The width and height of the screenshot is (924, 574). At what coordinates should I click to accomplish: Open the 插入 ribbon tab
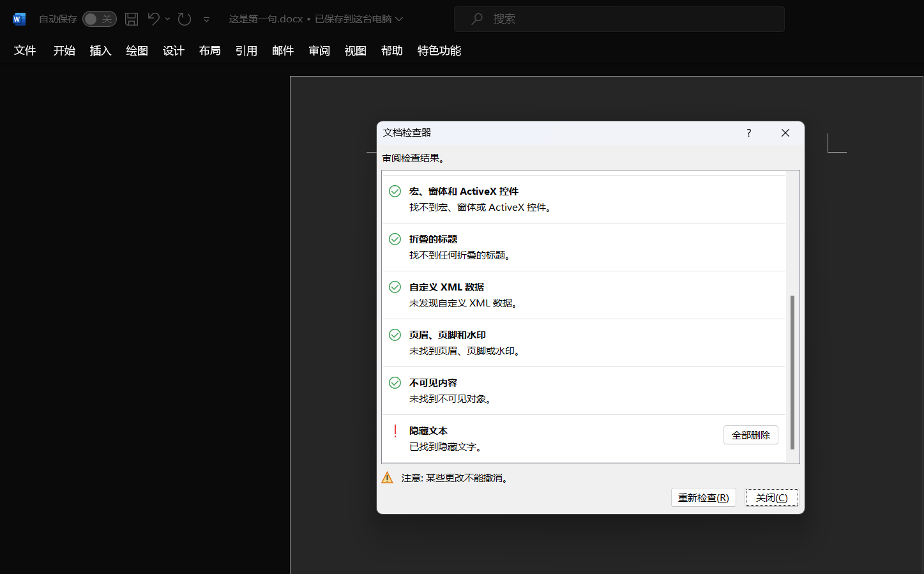pyautogui.click(x=100, y=50)
